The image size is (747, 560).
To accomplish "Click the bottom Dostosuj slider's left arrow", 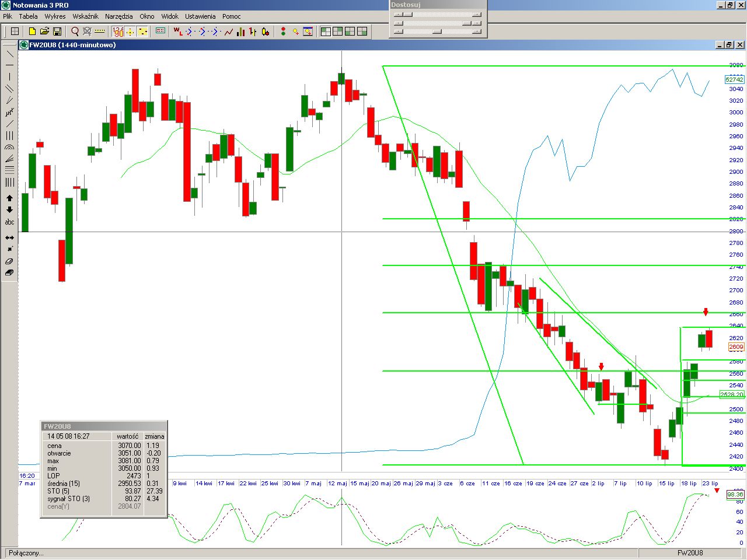I will click(x=399, y=32).
